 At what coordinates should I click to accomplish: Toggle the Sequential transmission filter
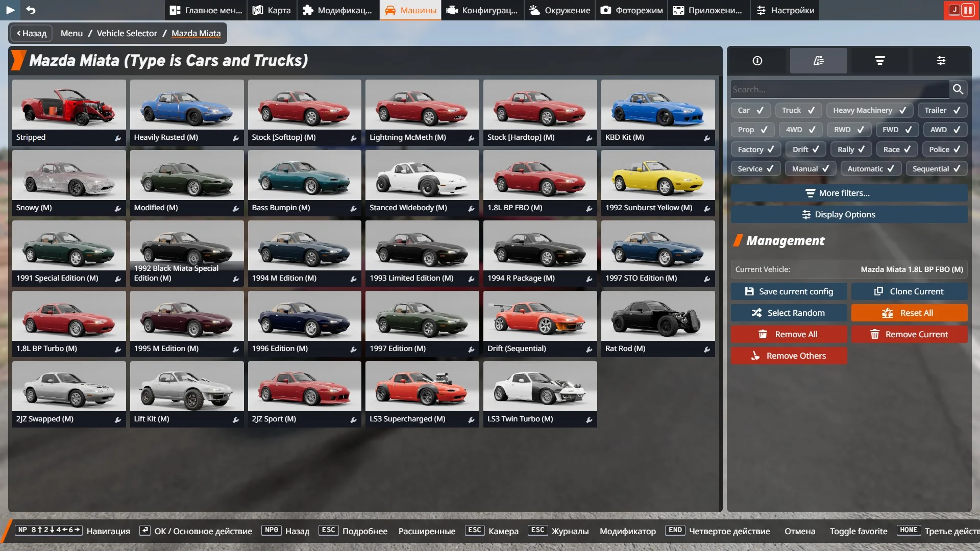(936, 169)
